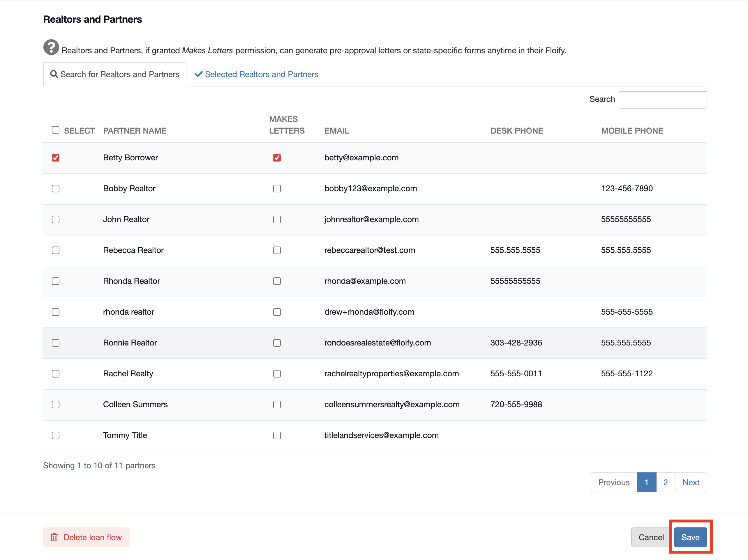Click in the partner Search field
This screenshot has height=560, width=748.
coord(662,100)
